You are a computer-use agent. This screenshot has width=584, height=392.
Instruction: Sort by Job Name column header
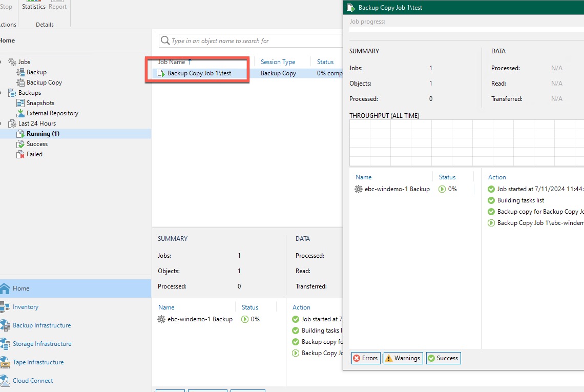point(172,62)
